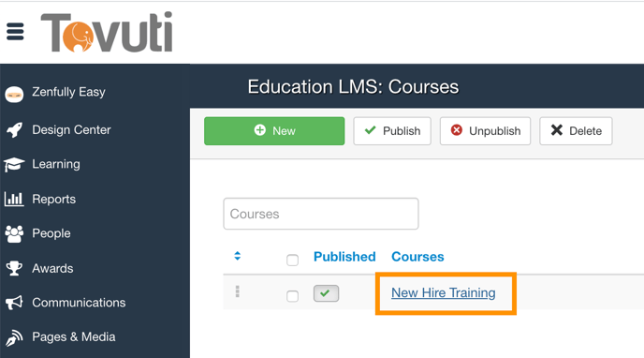
Task: Open the hamburger menu icon
Action: 15,31
